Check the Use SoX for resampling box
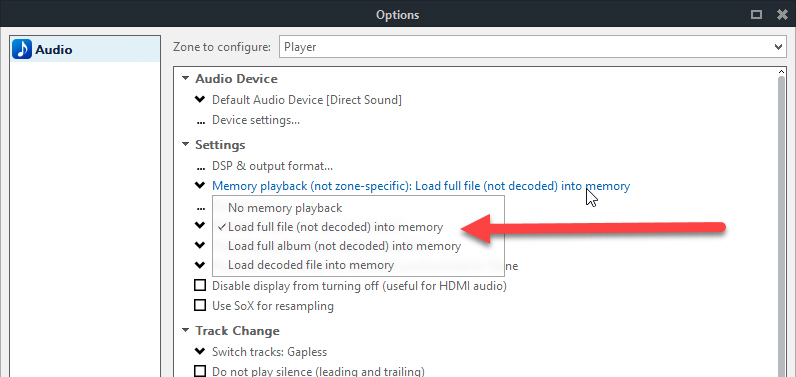The image size is (796, 377). click(201, 305)
